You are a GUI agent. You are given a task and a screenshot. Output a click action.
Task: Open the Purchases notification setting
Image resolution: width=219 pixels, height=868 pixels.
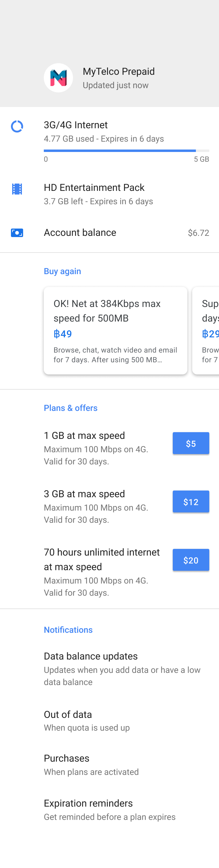[109, 765]
